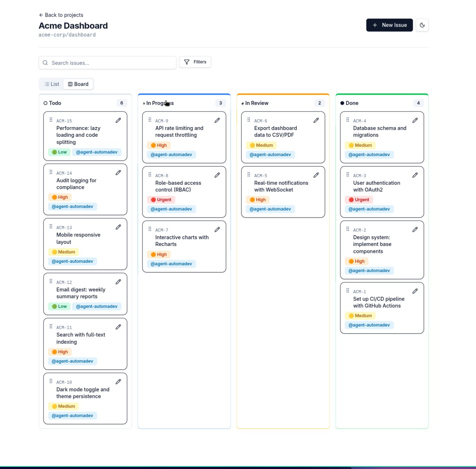Click the search issues input field
The image size is (476, 469).
[x=107, y=62]
